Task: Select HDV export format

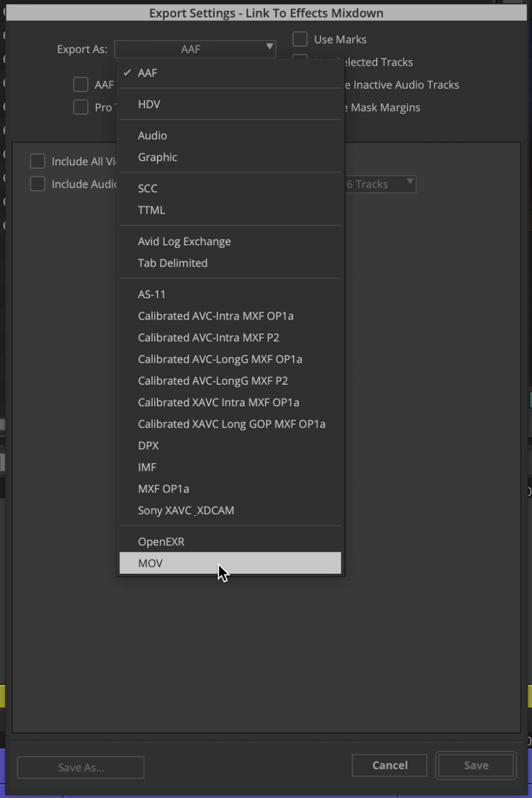Action: 230,104
